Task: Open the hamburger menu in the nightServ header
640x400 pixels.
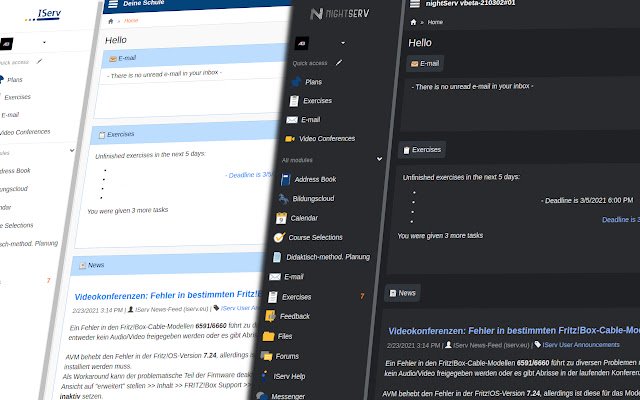Action: (415, 4)
